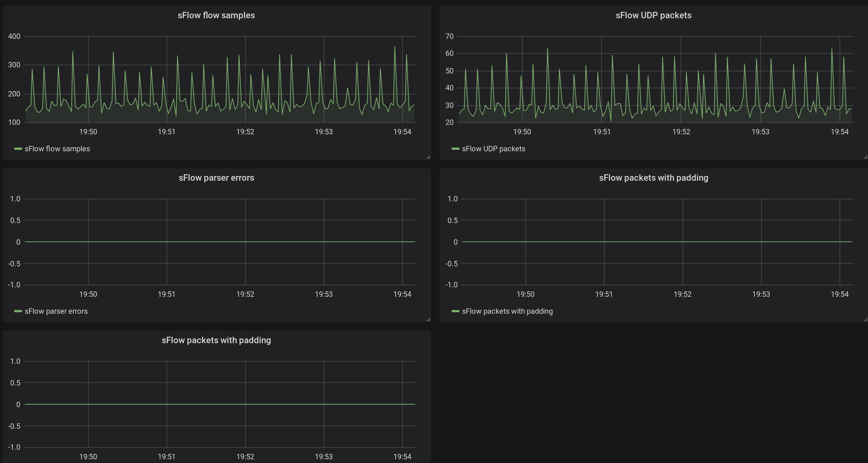868x463 pixels.
Task: Click the flat zero line in sFlow parser errors graph
Action: coord(217,242)
